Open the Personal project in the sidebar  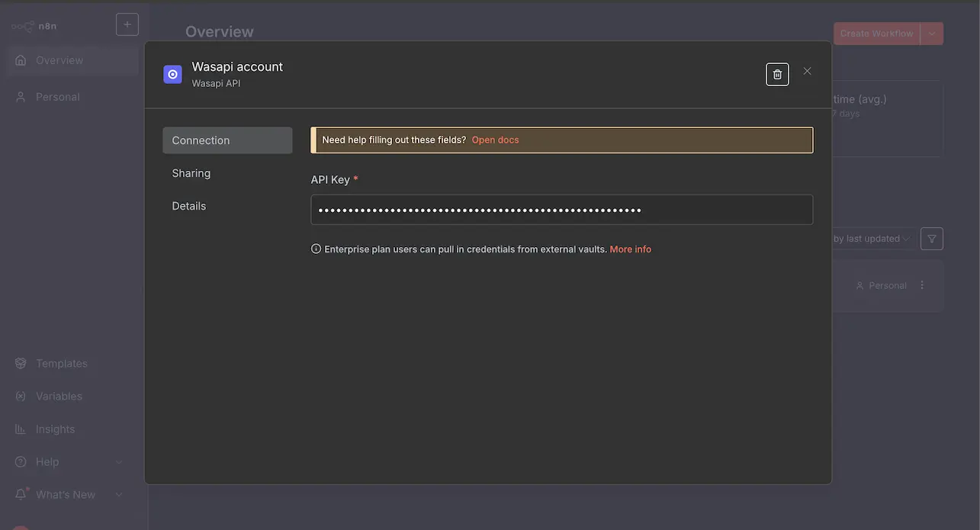[73, 97]
